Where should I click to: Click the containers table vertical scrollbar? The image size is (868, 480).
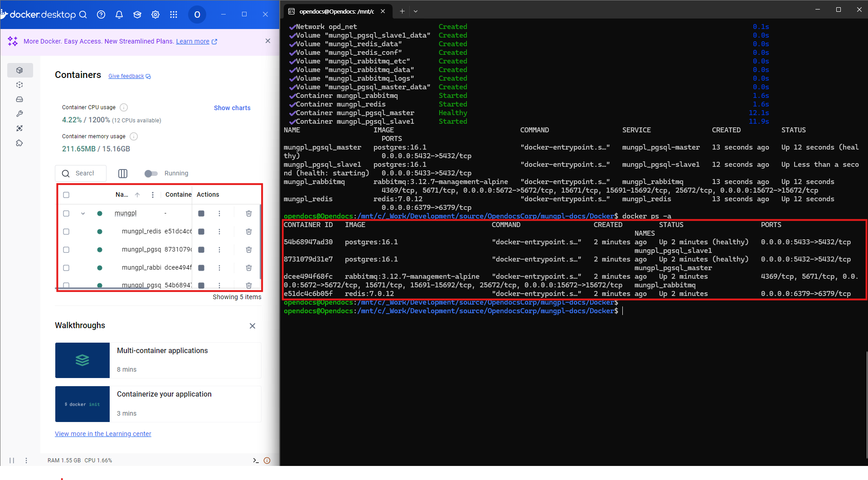[260, 242]
